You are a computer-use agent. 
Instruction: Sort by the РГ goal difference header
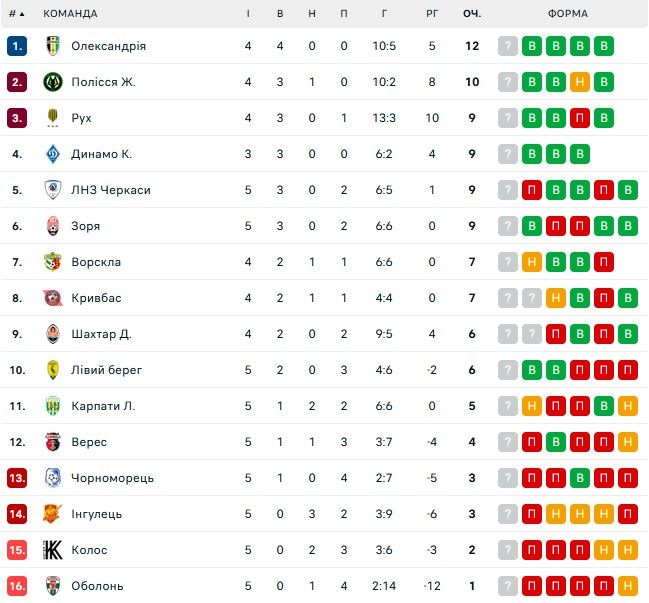pos(432,14)
